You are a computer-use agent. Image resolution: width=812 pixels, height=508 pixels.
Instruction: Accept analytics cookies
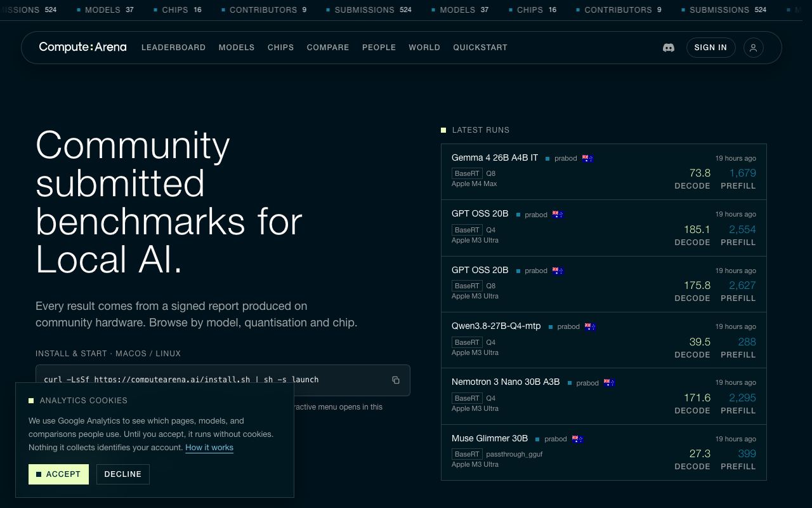point(58,474)
